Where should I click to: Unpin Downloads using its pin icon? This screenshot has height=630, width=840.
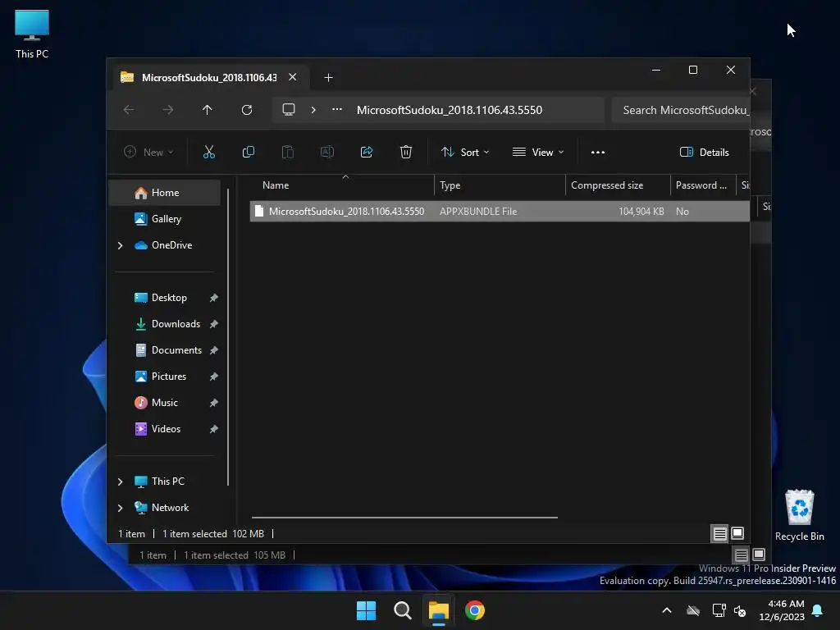(214, 324)
